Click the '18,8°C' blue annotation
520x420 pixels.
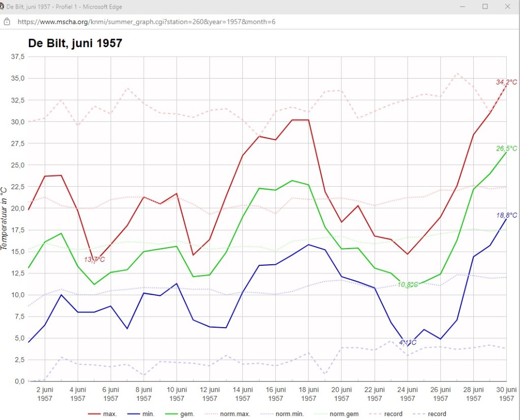pyautogui.click(x=506, y=215)
